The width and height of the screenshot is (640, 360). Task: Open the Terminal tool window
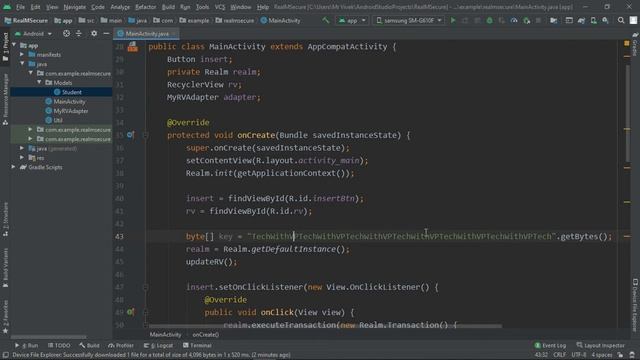[197, 345]
